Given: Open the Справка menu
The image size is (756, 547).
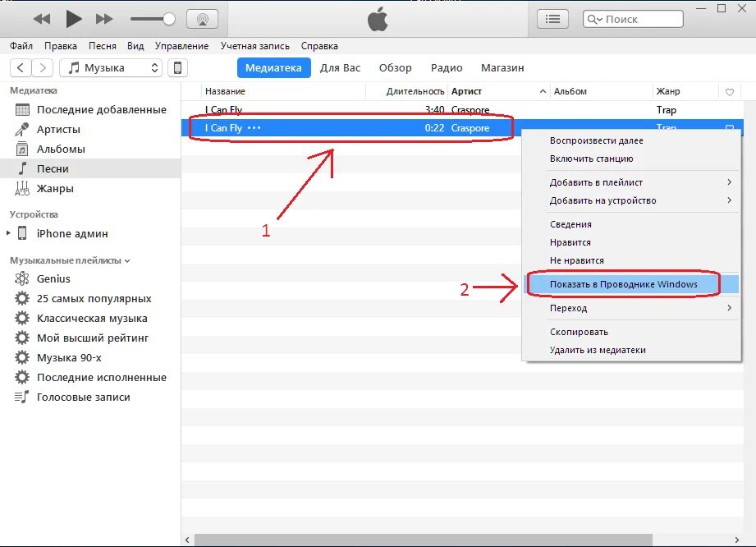Looking at the screenshot, I should [x=319, y=46].
